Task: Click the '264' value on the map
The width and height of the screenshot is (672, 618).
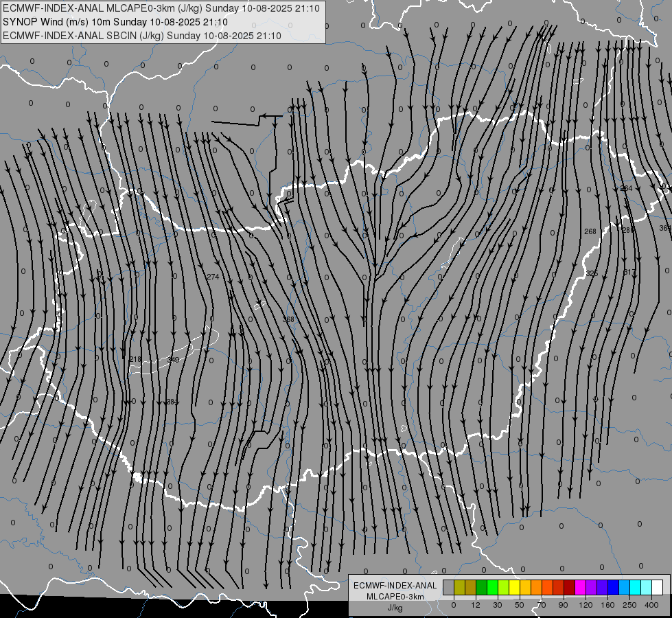Action: pyautogui.click(x=626, y=188)
